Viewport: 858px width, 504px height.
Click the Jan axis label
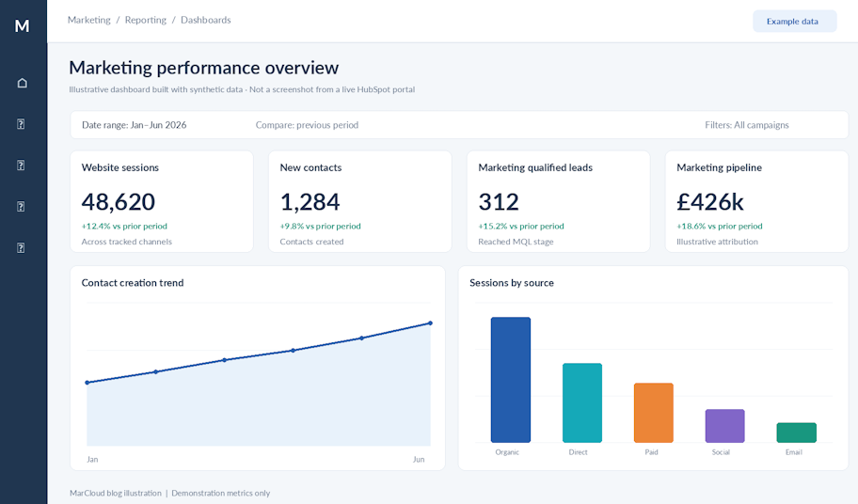92,459
